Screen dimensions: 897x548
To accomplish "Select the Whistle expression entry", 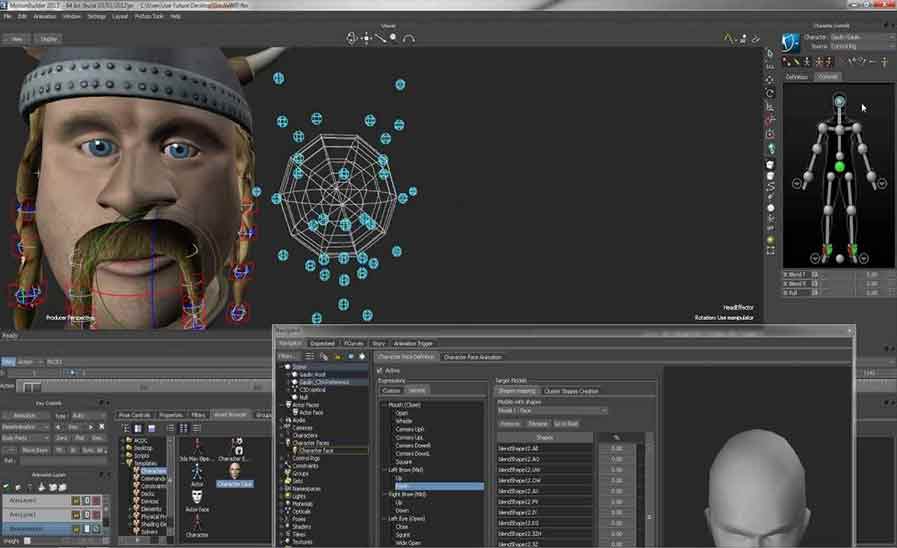I will tap(404, 421).
